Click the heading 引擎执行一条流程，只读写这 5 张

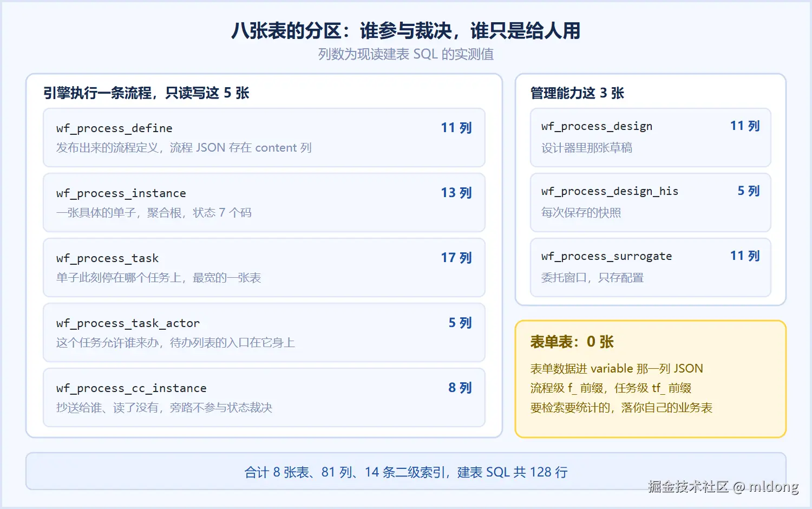pyautogui.click(x=146, y=93)
